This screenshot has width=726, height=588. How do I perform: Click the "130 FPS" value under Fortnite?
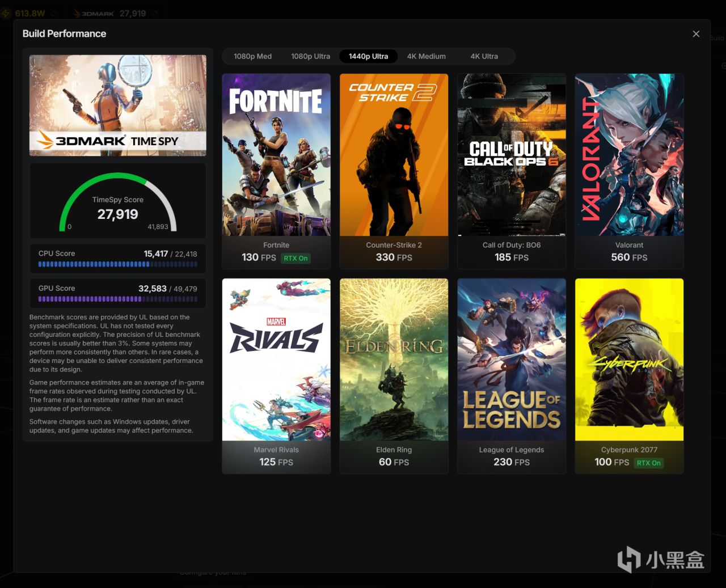(259, 257)
